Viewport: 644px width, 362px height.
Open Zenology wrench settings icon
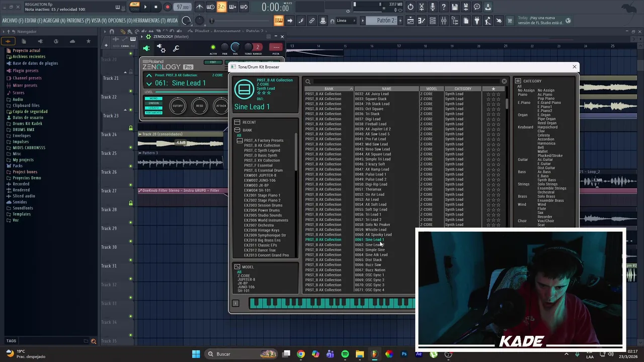click(x=176, y=48)
